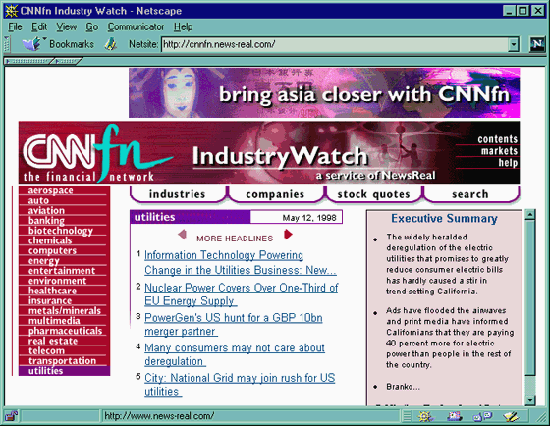Click the bring asia closer banner ad
The height and width of the screenshot is (426, 550).
pyautogui.click(x=324, y=93)
